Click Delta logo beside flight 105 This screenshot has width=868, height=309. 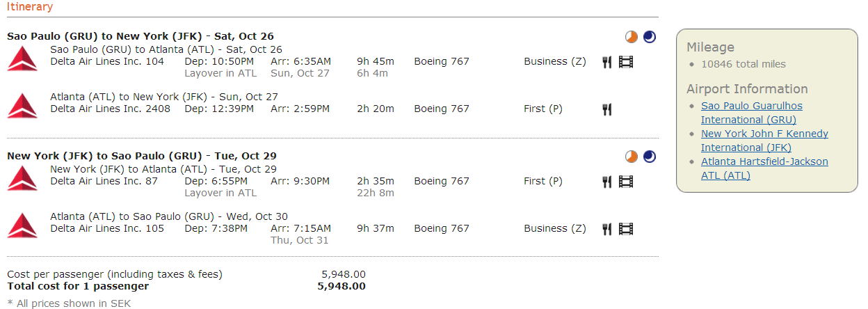point(22,225)
